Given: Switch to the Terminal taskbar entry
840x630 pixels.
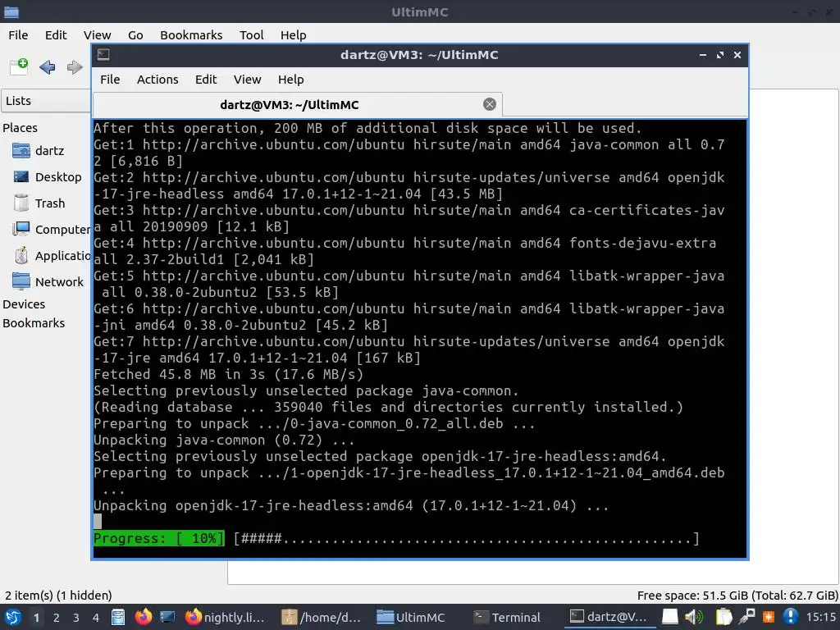Looking at the screenshot, I should click(508, 617).
